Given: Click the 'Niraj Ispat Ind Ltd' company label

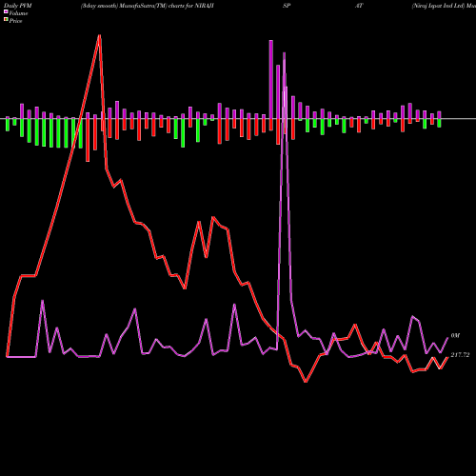Looking at the screenshot, I should [x=438, y=6].
